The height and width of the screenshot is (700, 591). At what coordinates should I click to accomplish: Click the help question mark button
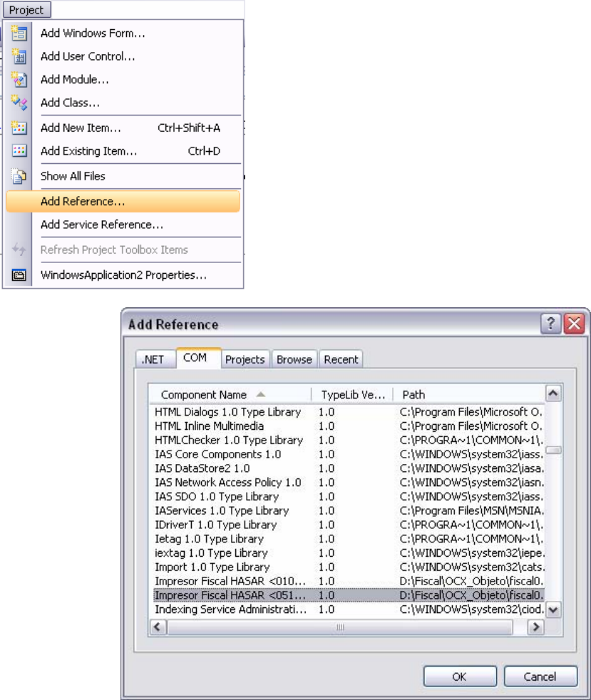[550, 324]
